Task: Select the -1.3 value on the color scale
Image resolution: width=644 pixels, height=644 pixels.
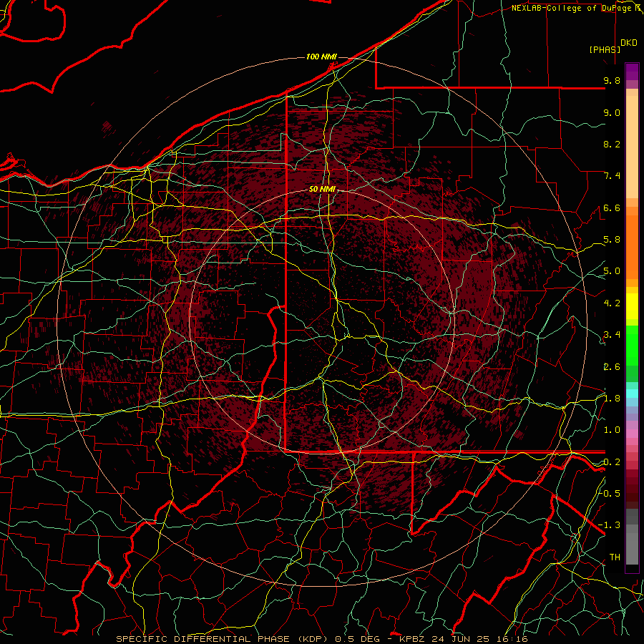Action: click(610, 526)
